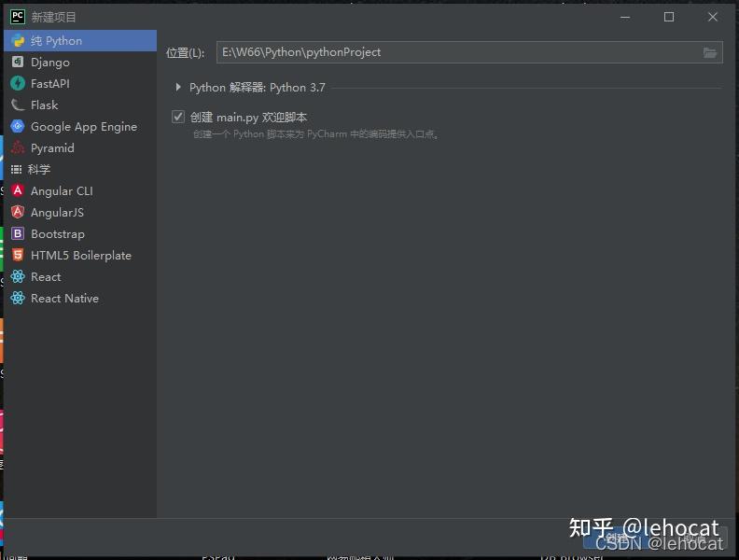Expand the Python 解释器 section
Image resolution: width=739 pixels, height=560 pixels.
[x=177, y=87]
